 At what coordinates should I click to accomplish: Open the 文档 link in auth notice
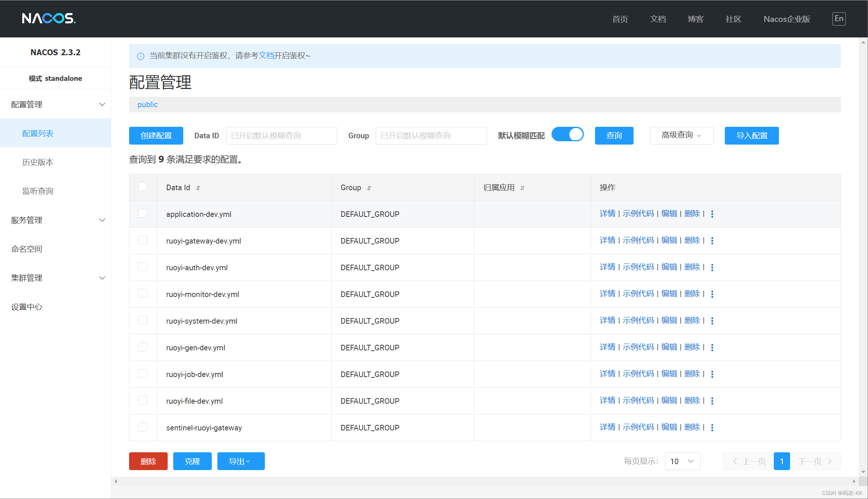[x=266, y=56]
